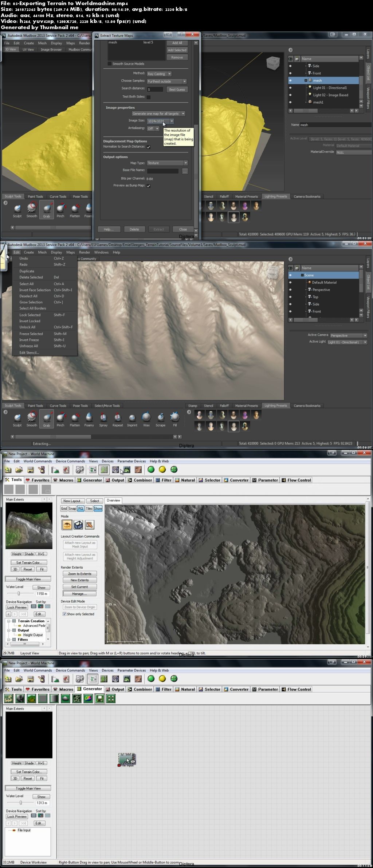This screenshot has width=373, height=868.
Task: Uncheck Normalize to Search Distance
Action: [149, 147]
